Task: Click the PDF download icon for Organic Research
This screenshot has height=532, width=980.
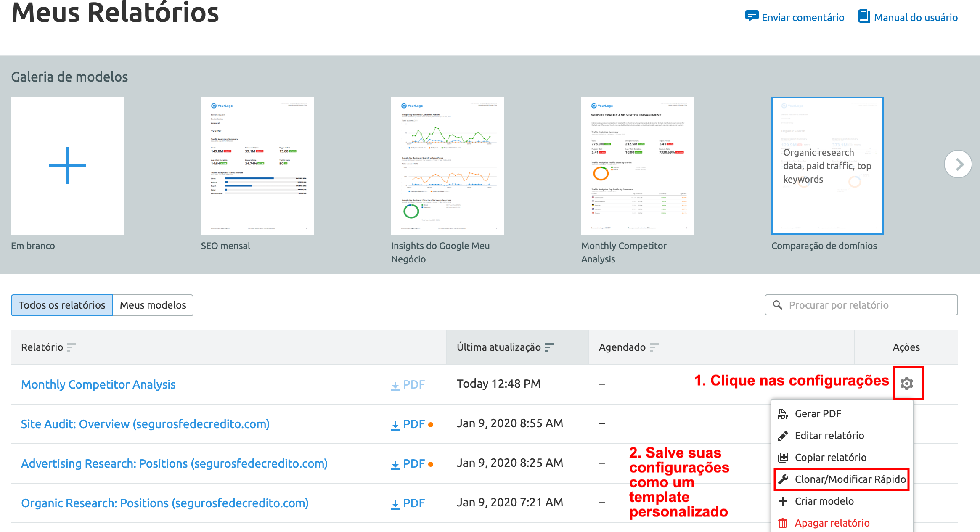Action: pos(395,504)
